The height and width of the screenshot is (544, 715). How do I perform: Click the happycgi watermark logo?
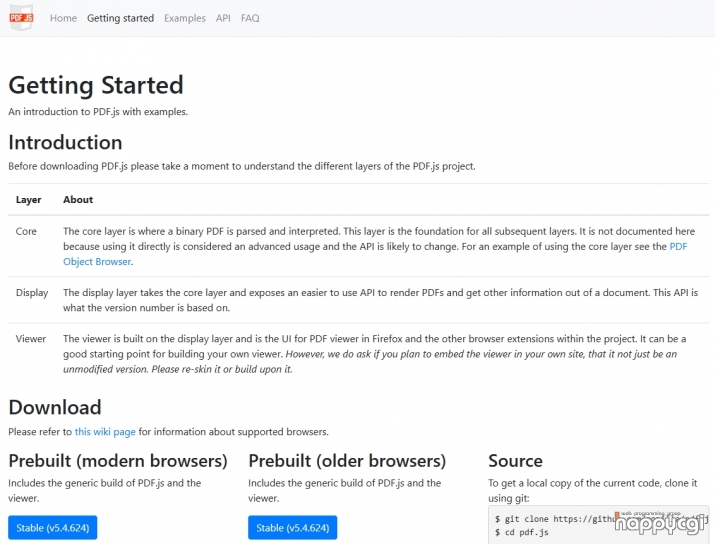(x=660, y=522)
